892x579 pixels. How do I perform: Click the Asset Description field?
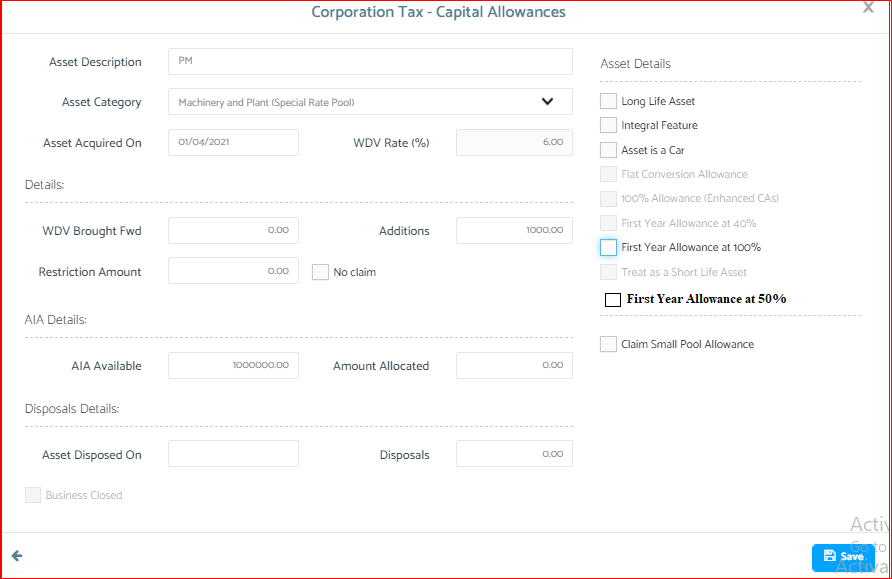(x=370, y=61)
